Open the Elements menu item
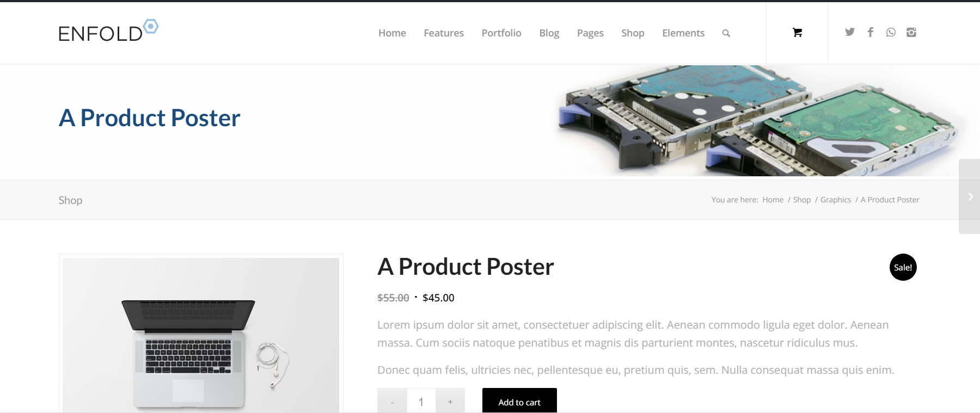The image size is (980, 413). (683, 33)
